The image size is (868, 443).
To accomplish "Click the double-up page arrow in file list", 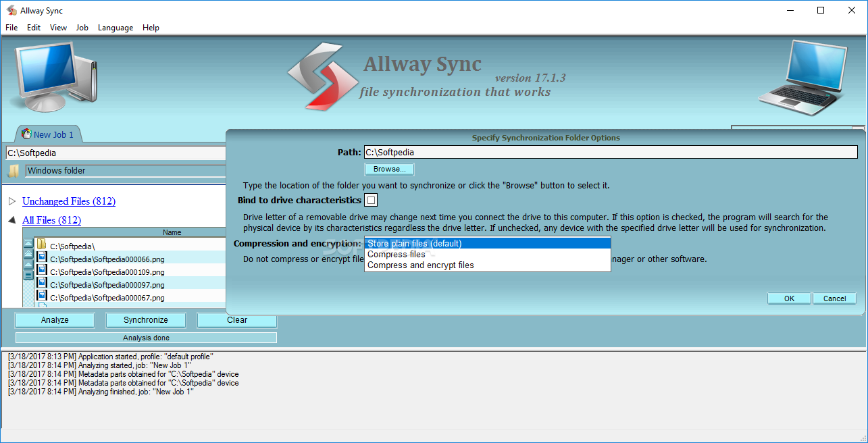I will (28, 254).
